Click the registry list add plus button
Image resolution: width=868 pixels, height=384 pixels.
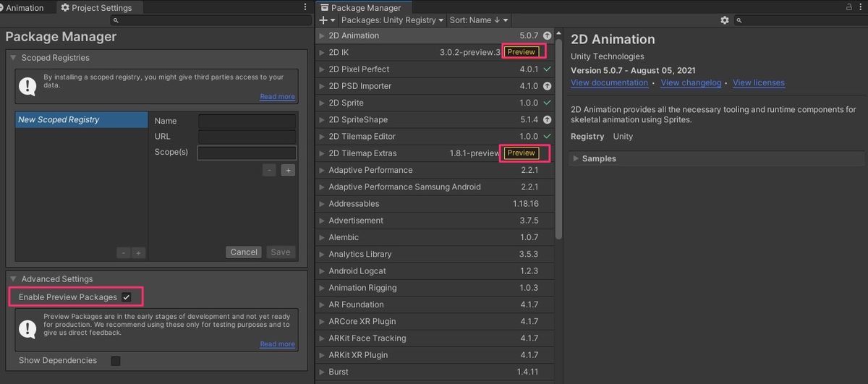pos(138,253)
